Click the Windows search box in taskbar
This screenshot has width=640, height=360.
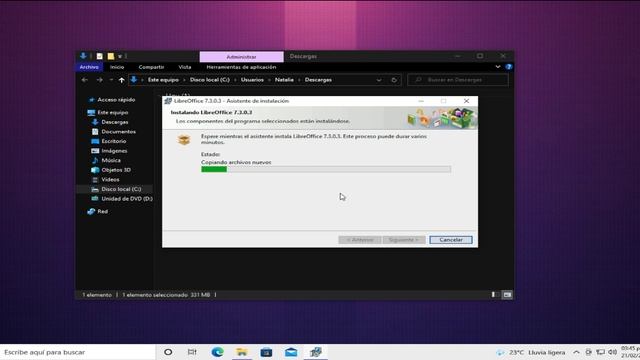78,352
